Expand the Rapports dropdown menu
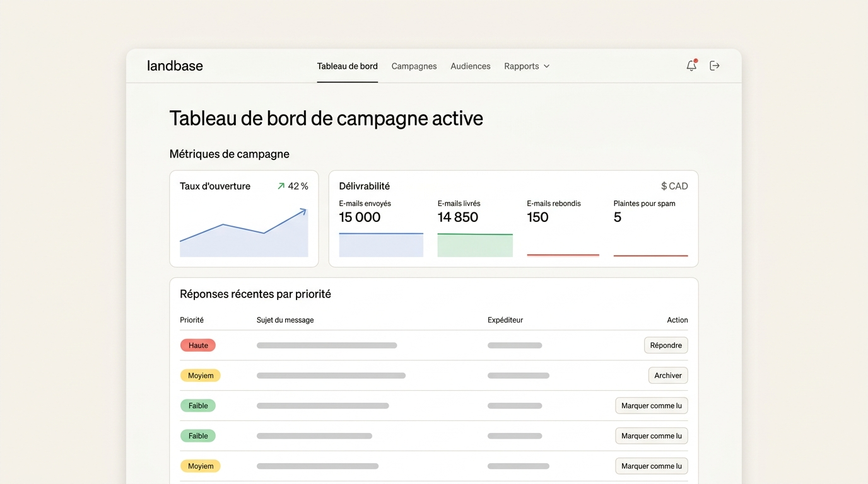Image resolution: width=868 pixels, height=484 pixels. [x=527, y=66]
